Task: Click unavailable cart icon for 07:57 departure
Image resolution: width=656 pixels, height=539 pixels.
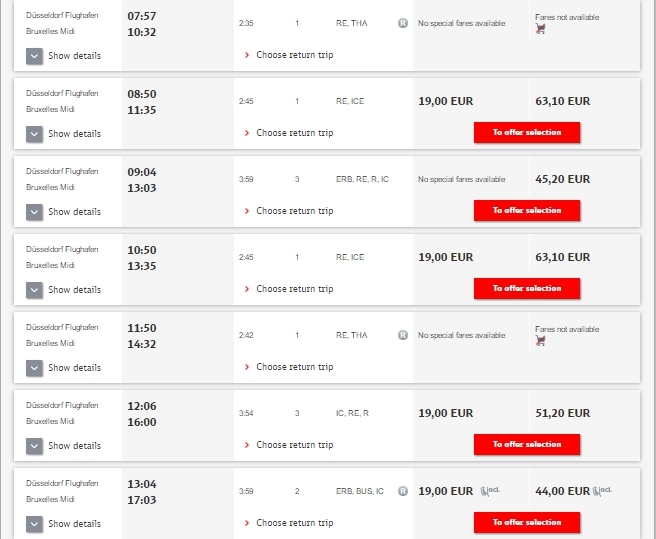Action: [541, 29]
